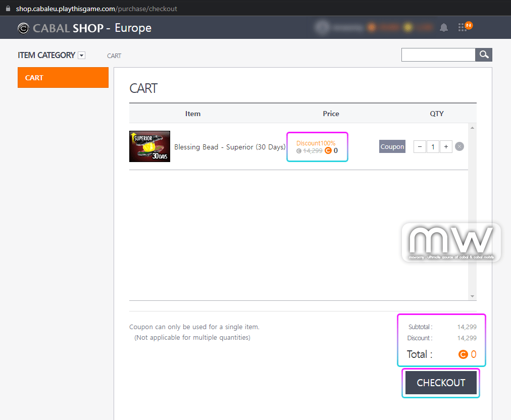Viewport: 511px width, 420px height.
Task: Click the browser URL address text
Action: tap(96, 9)
